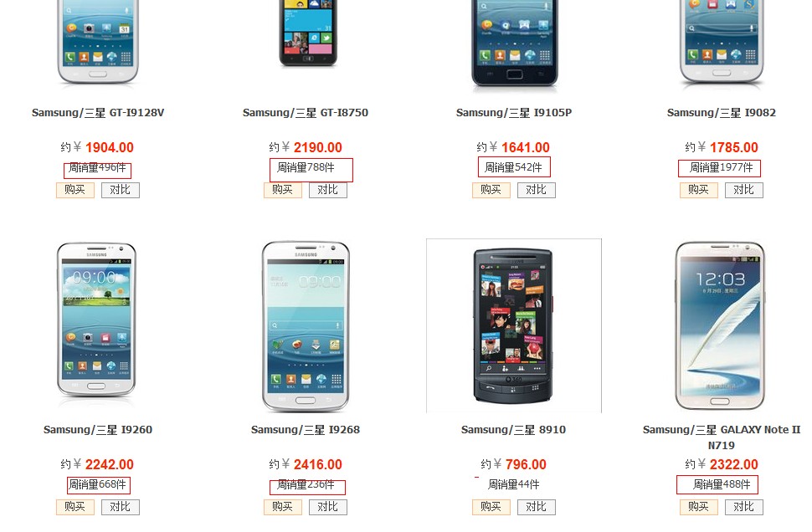Open the Samsung GT-I9128V title link
Viewport: 812px width, 532px height.
[98, 113]
